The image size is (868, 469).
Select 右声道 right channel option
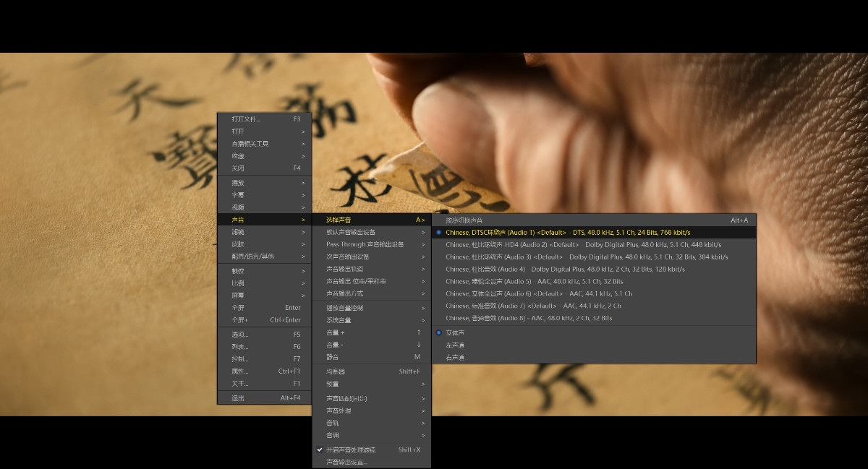pyautogui.click(x=455, y=358)
